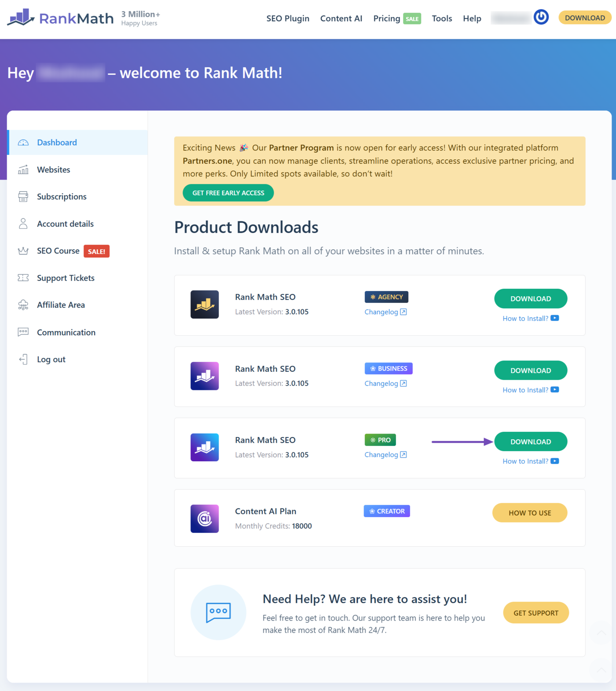The height and width of the screenshot is (691, 616).
Task: Click the video icon next to the Business How to Install
Action: click(555, 390)
